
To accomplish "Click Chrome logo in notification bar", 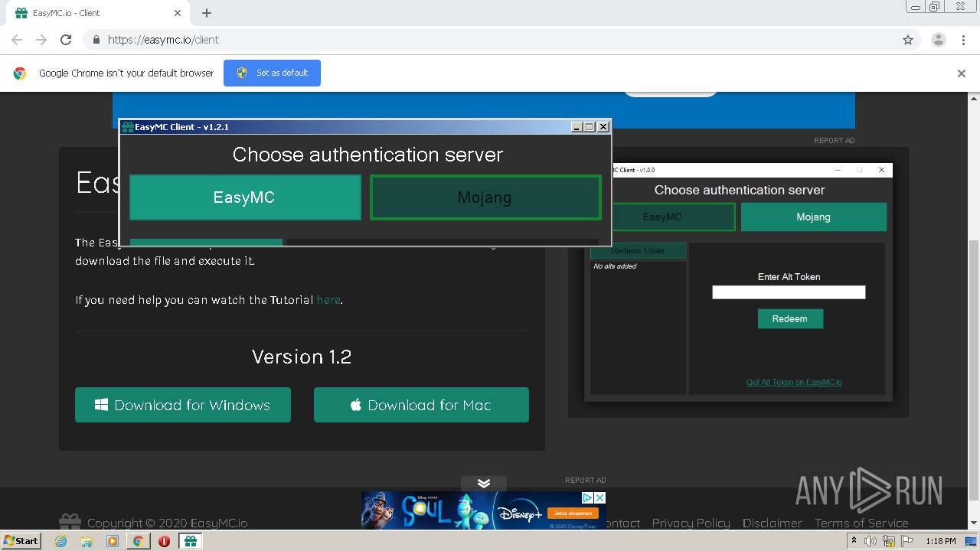I will 20,73.
